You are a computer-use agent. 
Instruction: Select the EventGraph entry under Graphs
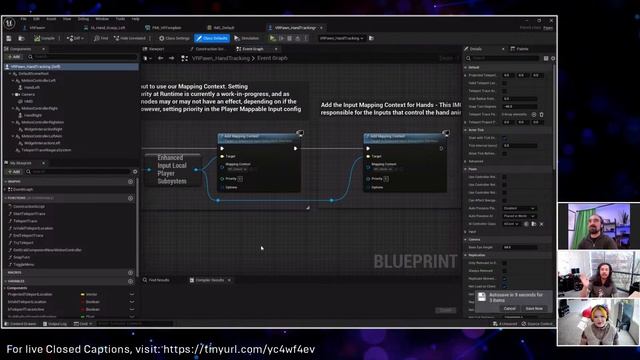(x=23, y=190)
